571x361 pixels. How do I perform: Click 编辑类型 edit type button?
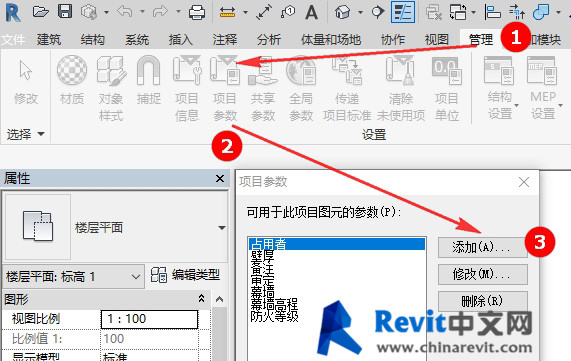pyautogui.click(x=186, y=275)
